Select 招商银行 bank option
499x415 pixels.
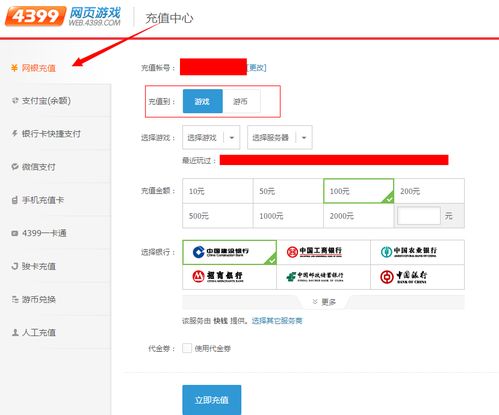pos(230,277)
